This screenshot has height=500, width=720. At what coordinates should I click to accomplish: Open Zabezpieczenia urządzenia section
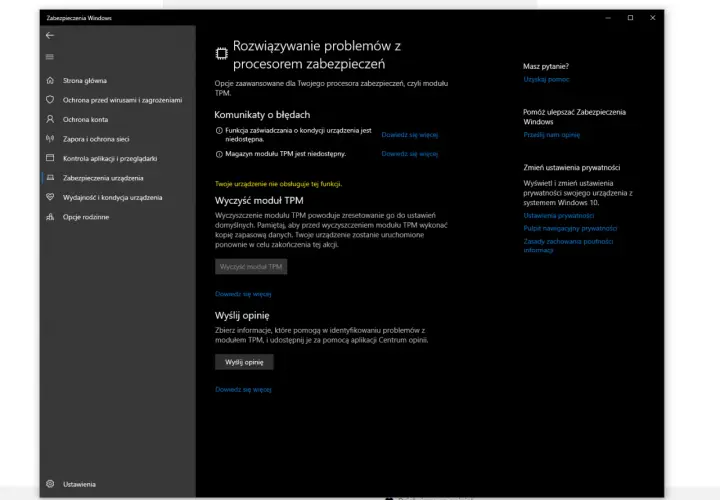103,178
